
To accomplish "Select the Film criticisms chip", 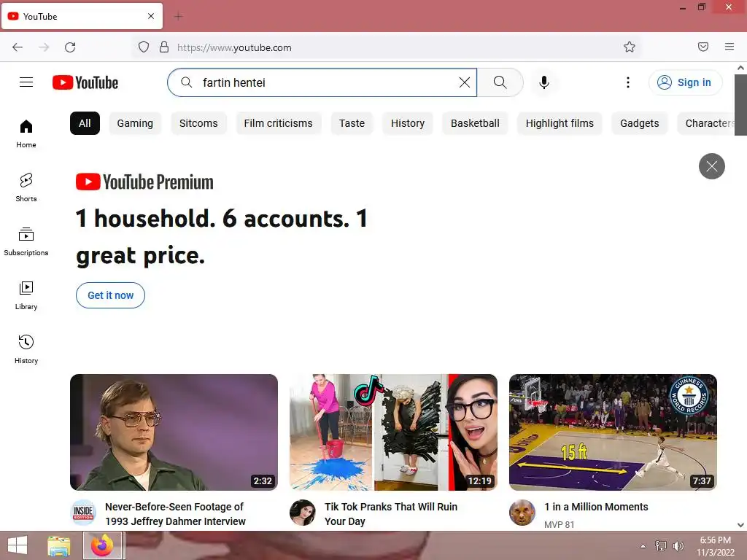I will point(278,123).
